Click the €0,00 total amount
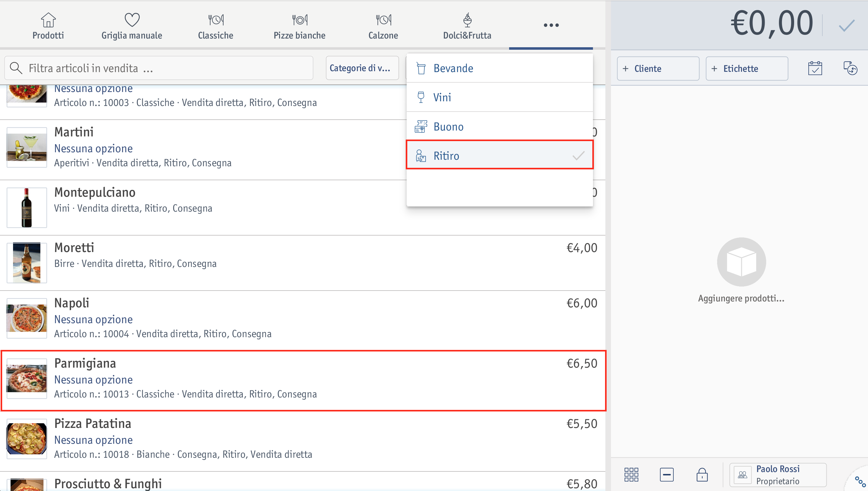This screenshot has width=868, height=491. [x=772, y=24]
